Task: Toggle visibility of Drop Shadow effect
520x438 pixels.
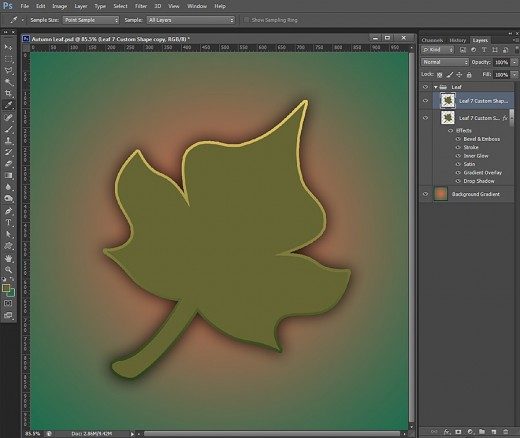Action: (458, 181)
